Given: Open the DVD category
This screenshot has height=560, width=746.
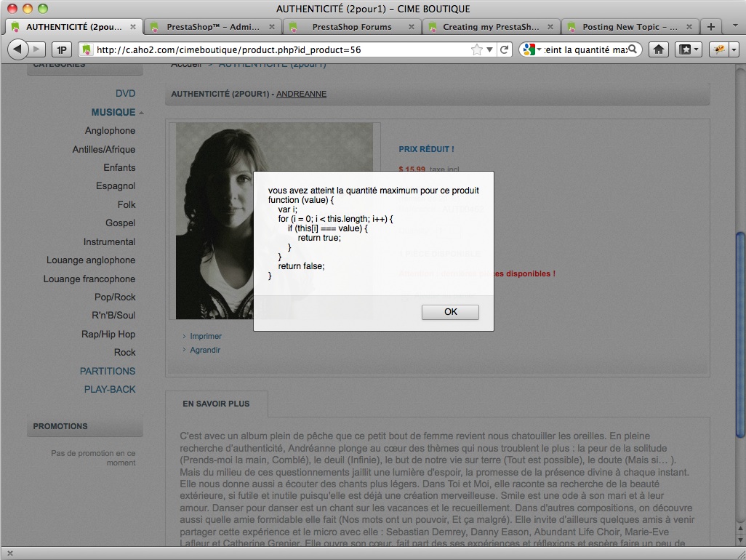Looking at the screenshot, I should tap(125, 93).
